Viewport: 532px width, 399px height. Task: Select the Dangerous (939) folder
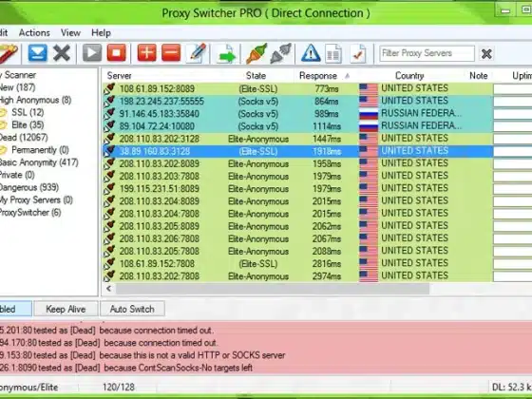coord(29,187)
